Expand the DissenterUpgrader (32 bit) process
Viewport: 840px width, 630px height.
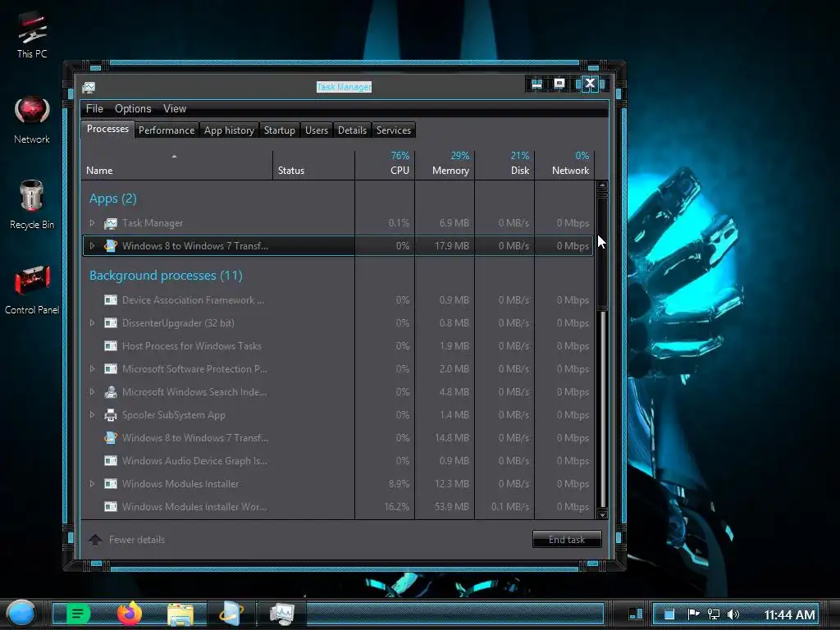pyautogui.click(x=92, y=323)
